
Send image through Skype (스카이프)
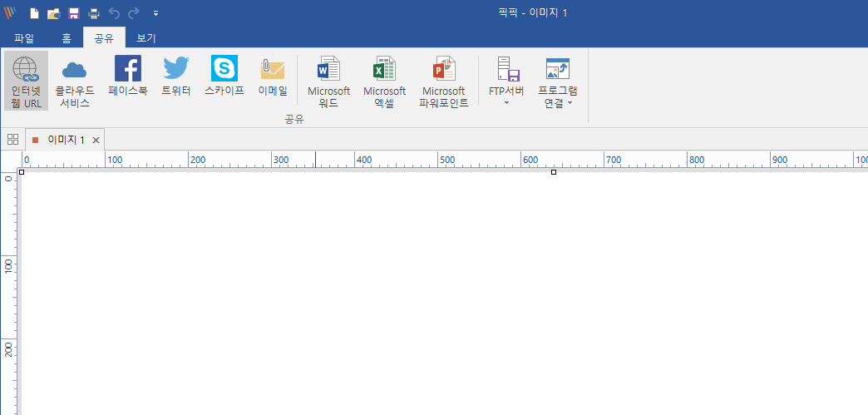pyautogui.click(x=224, y=76)
